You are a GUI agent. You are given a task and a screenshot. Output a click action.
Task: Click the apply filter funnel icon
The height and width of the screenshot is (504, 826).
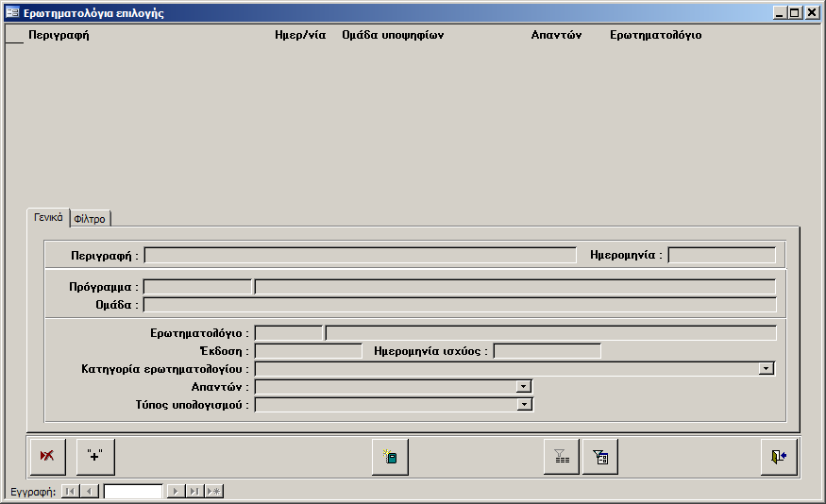(x=562, y=457)
